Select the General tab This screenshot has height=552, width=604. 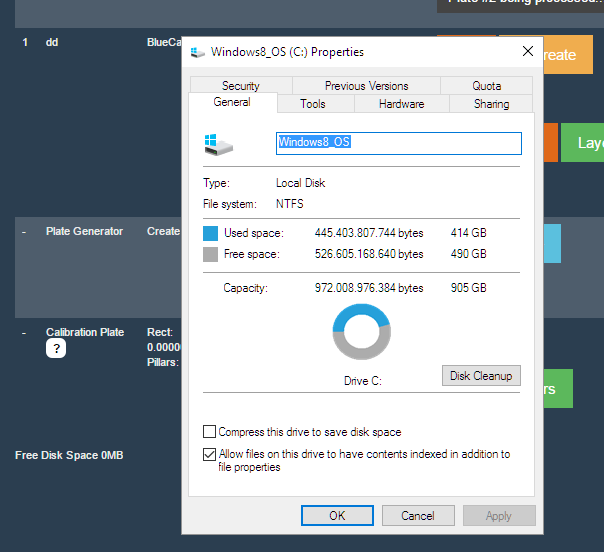[232, 102]
